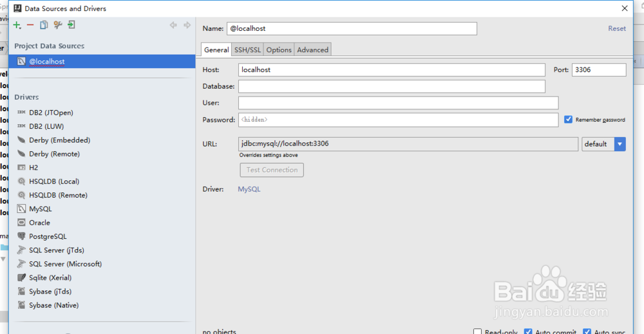Open driver properties wrench icon
The height and width of the screenshot is (334, 644).
pos(58,25)
